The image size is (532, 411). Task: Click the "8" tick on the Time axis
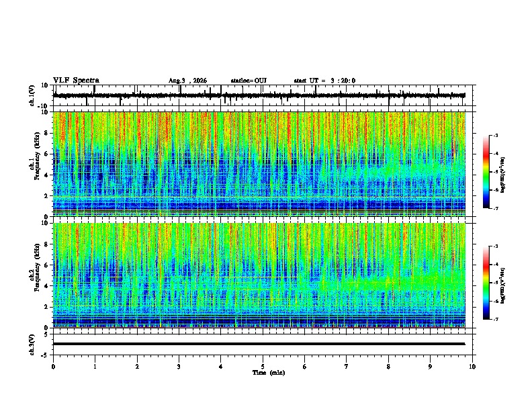point(388,367)
